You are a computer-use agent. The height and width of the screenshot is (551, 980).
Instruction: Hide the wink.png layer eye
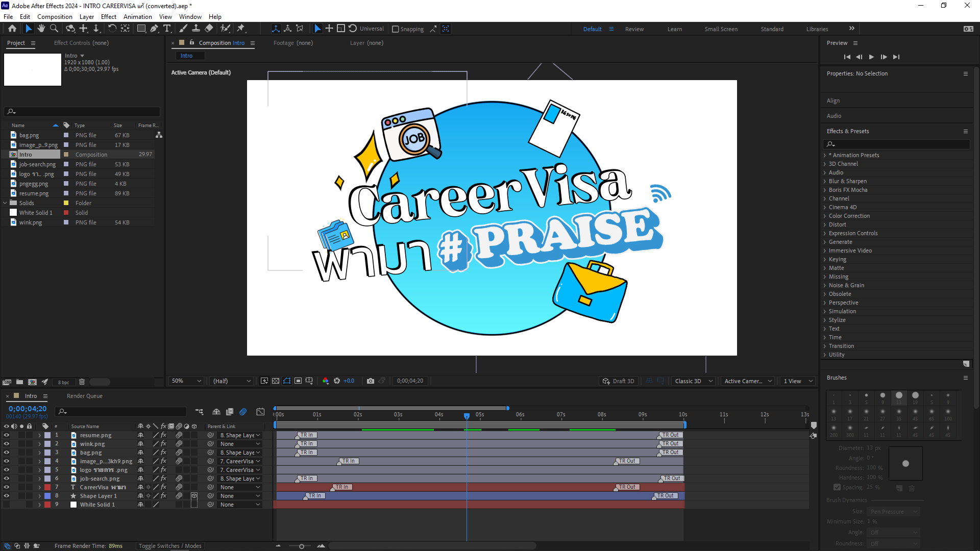pyautogui.click(x=6, y=444)
